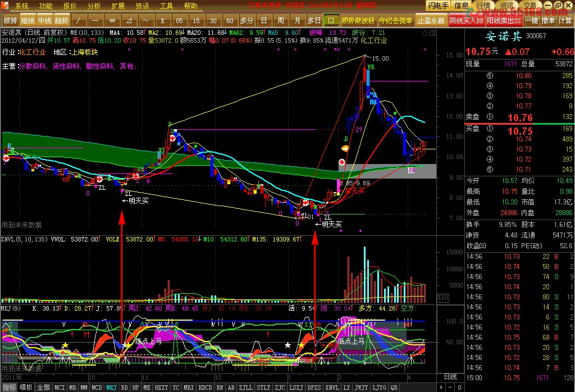
Task: Click the 趋势 toolbar button
Action: point(62,21)
